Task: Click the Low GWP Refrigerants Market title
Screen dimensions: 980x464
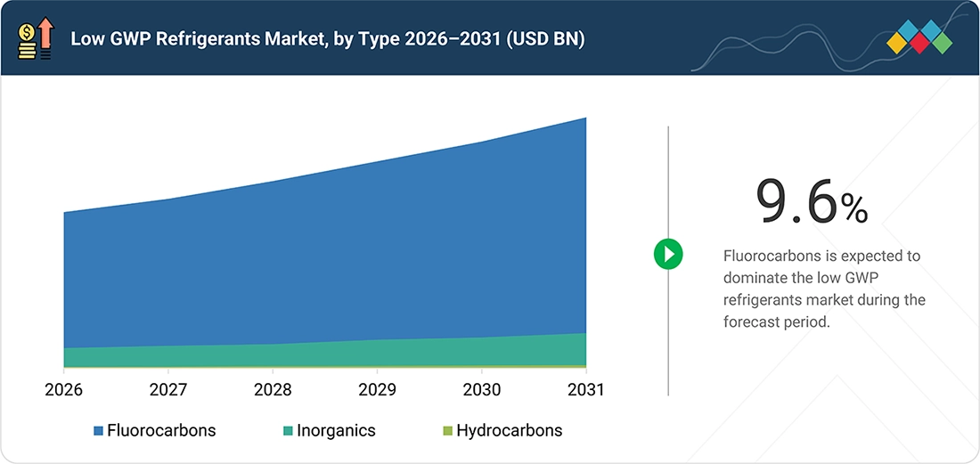Action: pyautogui.click(x=328, y=38)
